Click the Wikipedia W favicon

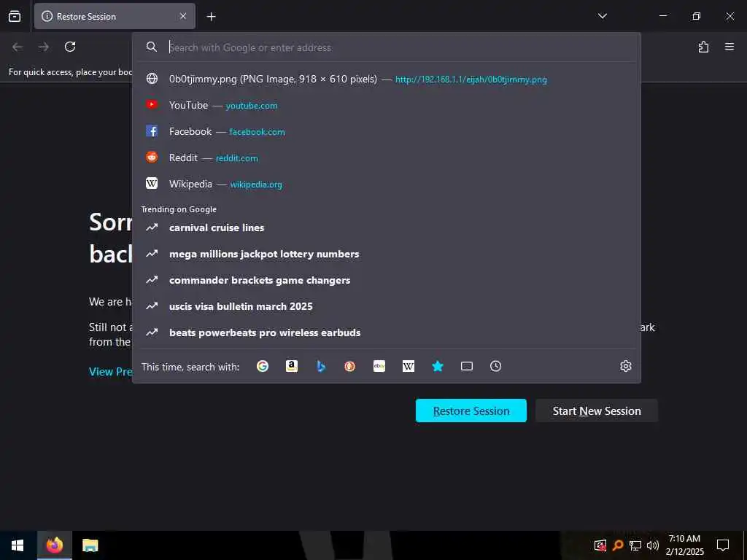pyautogui.click(x=152, y=183)
